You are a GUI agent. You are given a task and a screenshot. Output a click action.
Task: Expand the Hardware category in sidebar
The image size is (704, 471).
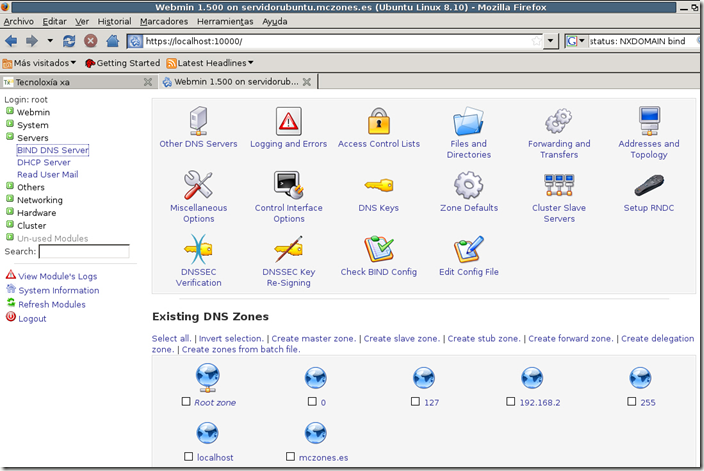10,211
